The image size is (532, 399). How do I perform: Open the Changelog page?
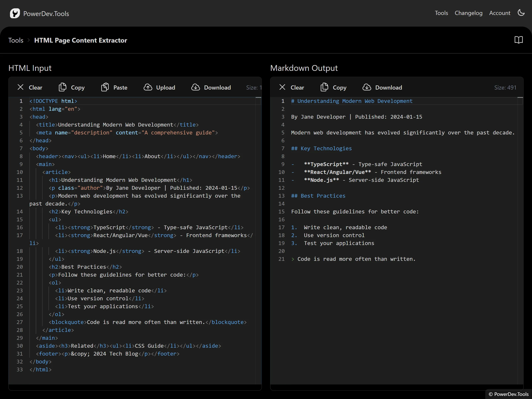[x=468, y=13]
